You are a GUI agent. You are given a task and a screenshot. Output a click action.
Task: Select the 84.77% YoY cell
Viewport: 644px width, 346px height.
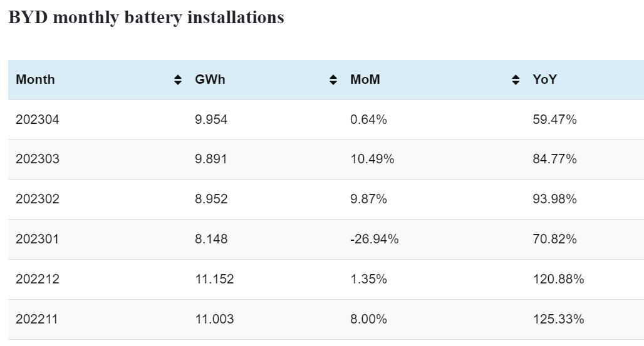554,159
